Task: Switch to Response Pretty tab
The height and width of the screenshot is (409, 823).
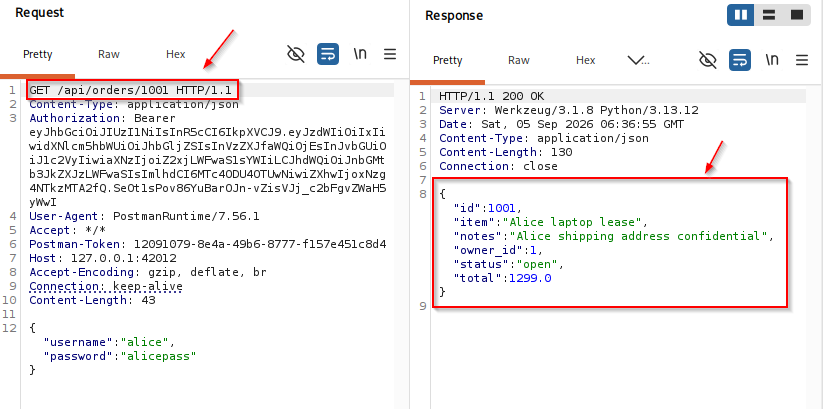Action: [x=448, y=60]
